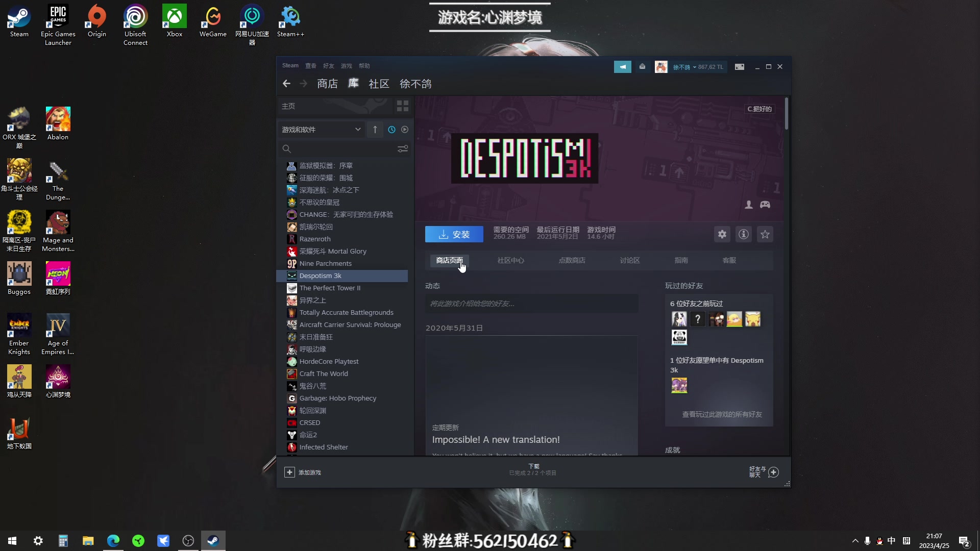Click the 商店 navigation heading
980x551 pixels.
click(327, 84)
